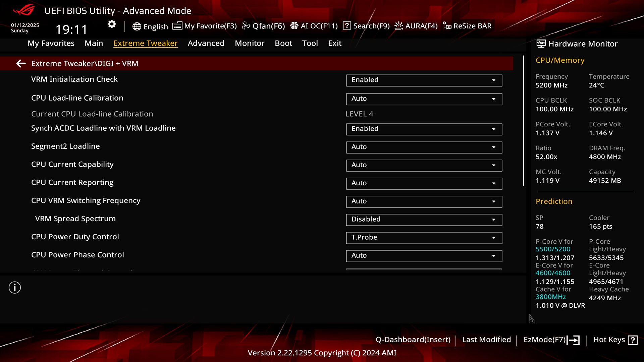Click the AURA lighting control icon
644x362 pixels.
click(x=398, y=25)
